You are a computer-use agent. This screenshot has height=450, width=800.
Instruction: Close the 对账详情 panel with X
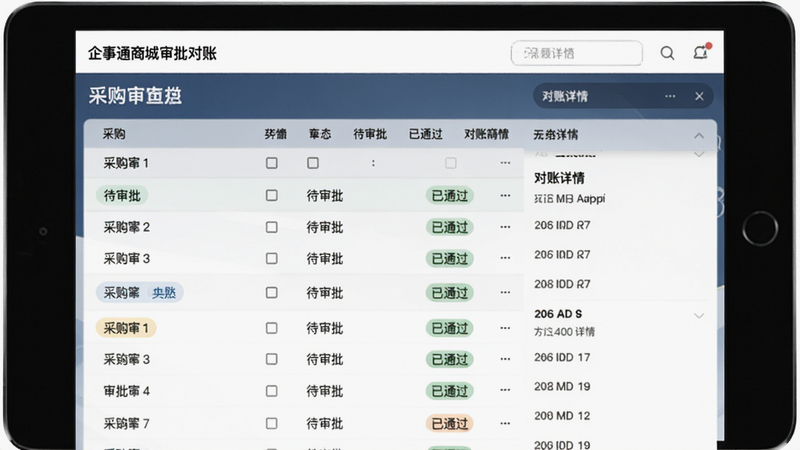(x=699, y=96)
